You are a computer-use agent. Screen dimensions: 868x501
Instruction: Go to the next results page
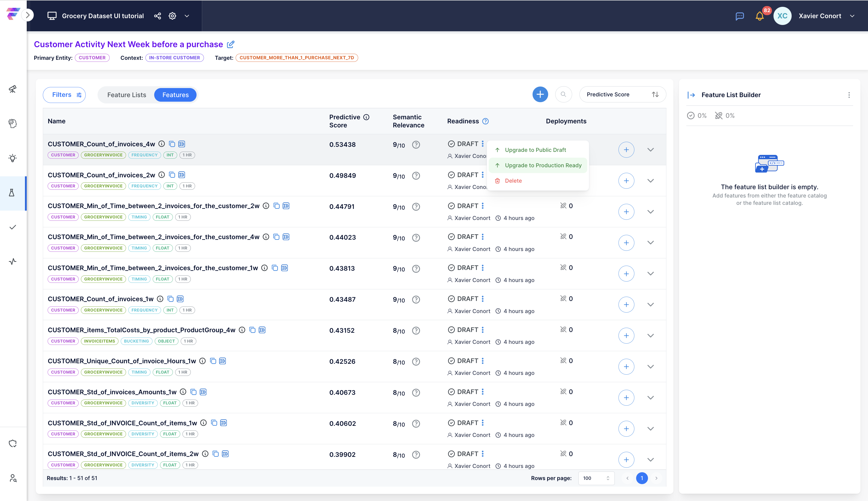pos(656,478)
